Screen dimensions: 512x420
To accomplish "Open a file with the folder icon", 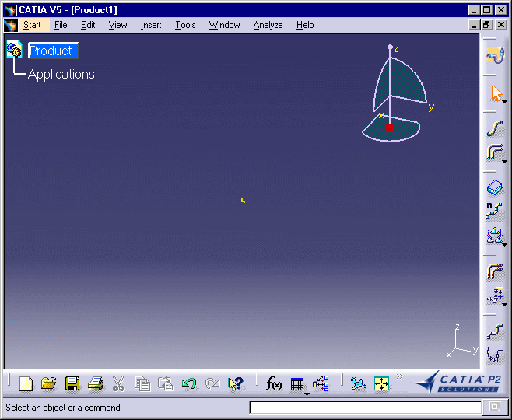I will tap(48, 383).
